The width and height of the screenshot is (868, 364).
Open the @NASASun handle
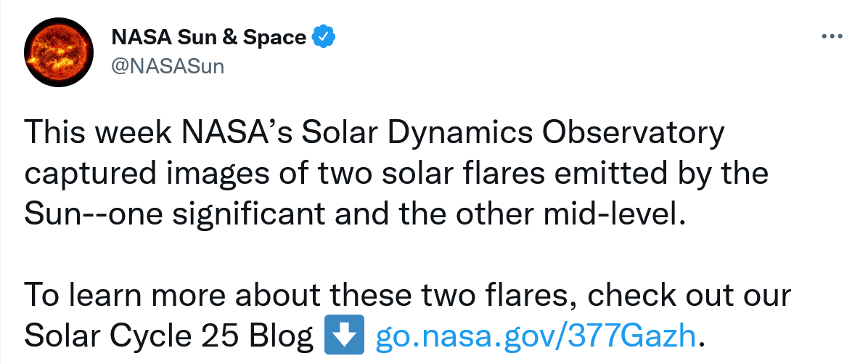coord(168,67)
